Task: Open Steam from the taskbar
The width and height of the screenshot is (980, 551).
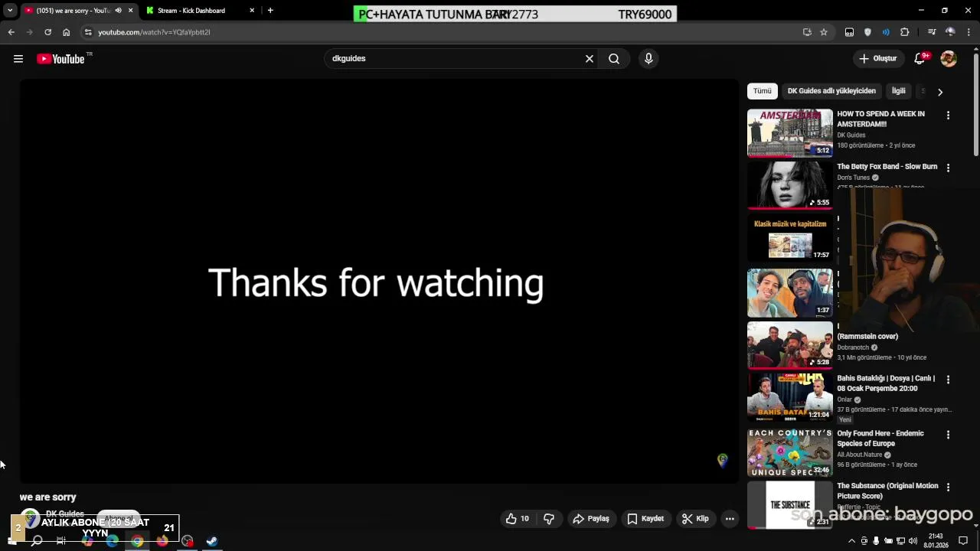Action: tap(212, 541)
